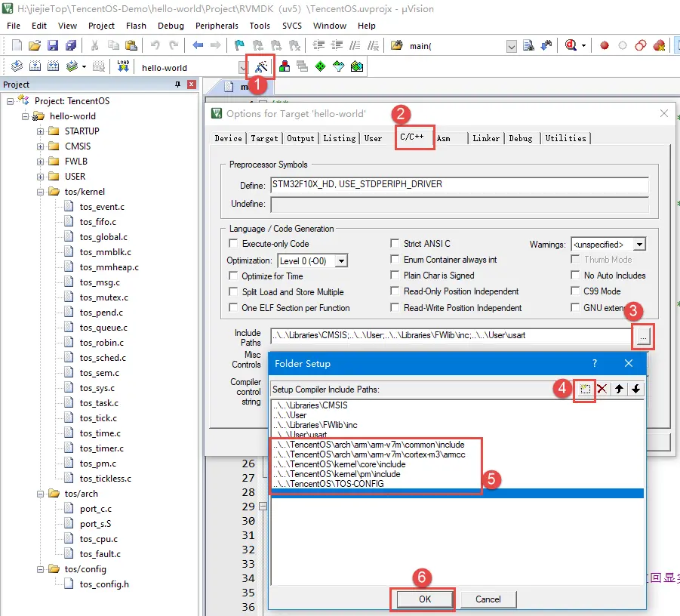Check No Auto Includes option

tap(575, 275)
